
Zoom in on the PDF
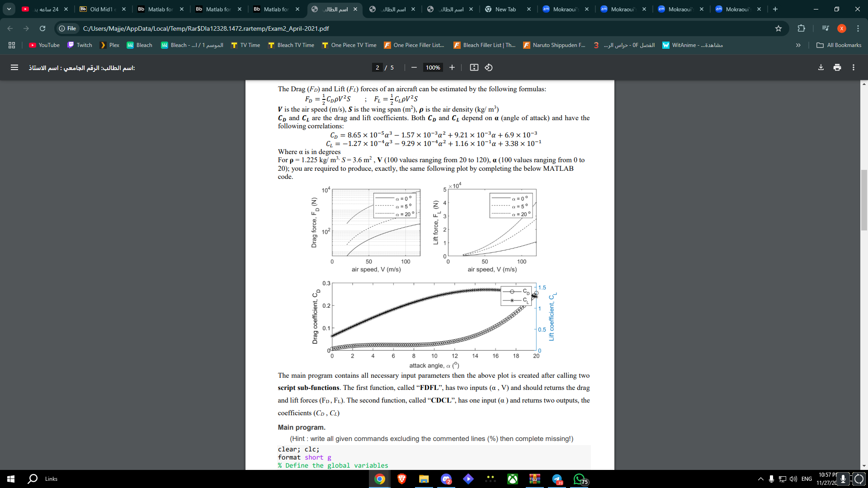pyautogui.click(x=452, y=67)
